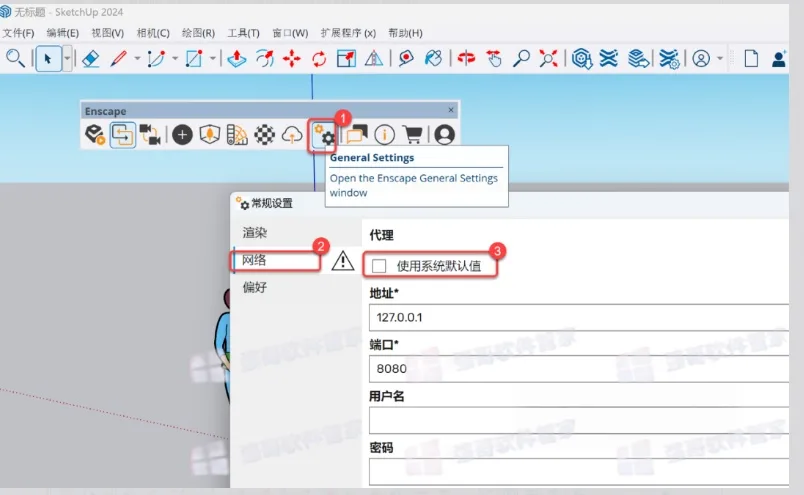Click the add collaborator person icon
This screenshot has width=804, height=495.
pos(779,58)
